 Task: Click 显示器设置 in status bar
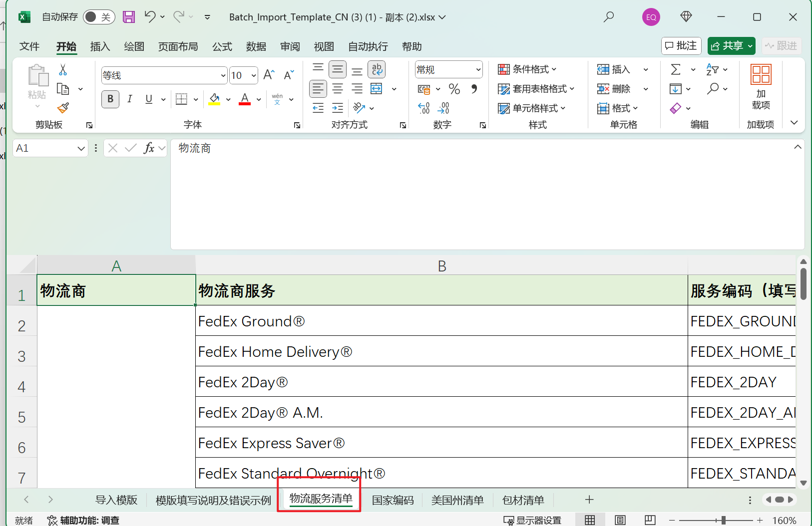tap(532, 520)
